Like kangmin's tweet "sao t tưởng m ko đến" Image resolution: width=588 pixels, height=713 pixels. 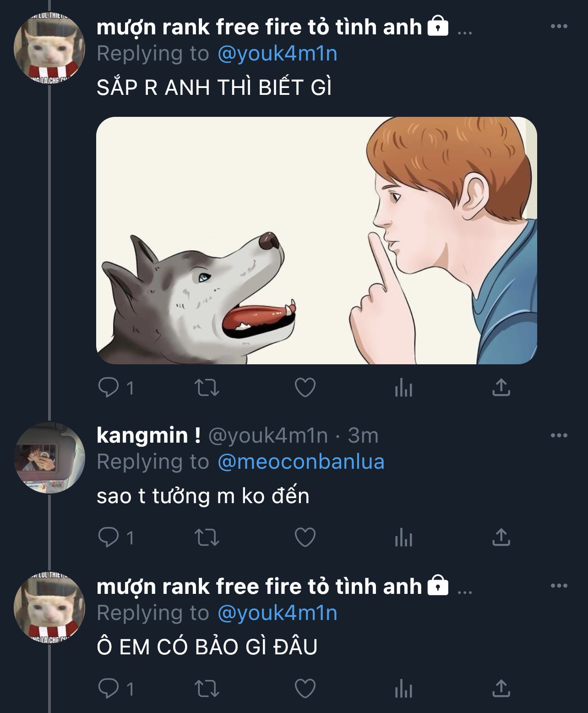tap(305, 537)
